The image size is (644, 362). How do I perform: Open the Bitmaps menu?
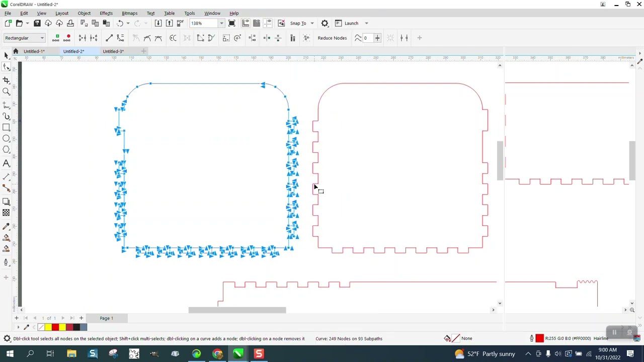point(129,13)
